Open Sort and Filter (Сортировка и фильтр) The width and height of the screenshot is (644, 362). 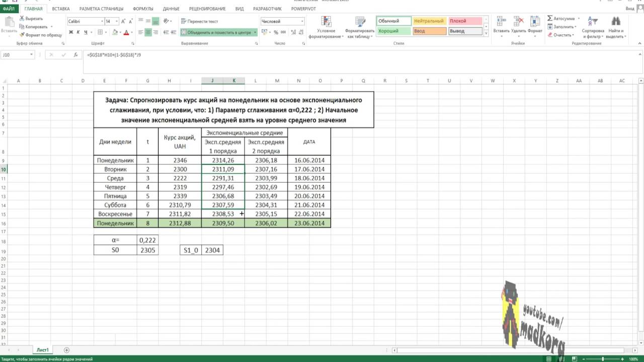(x=593, y=27)
